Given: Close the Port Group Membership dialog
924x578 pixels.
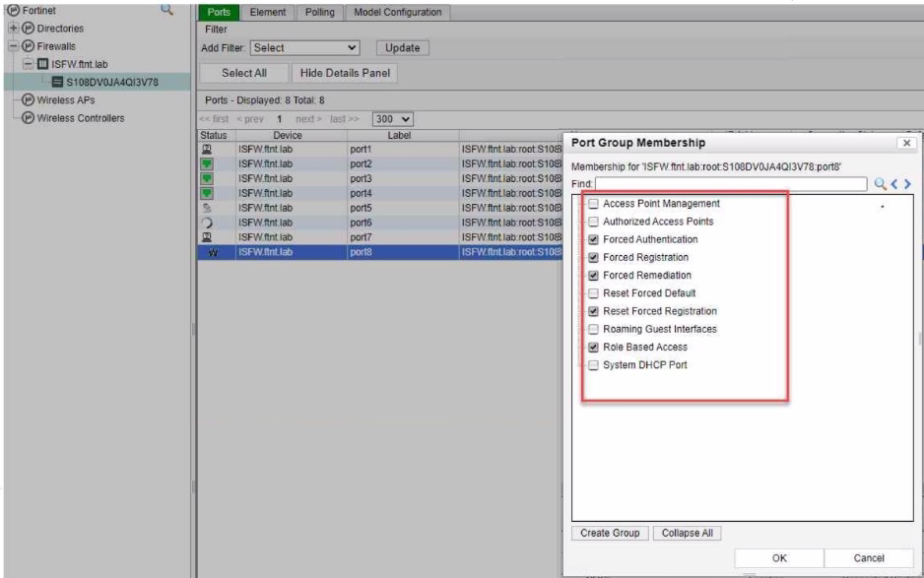Looking at the screenshot, I should 906,144.
